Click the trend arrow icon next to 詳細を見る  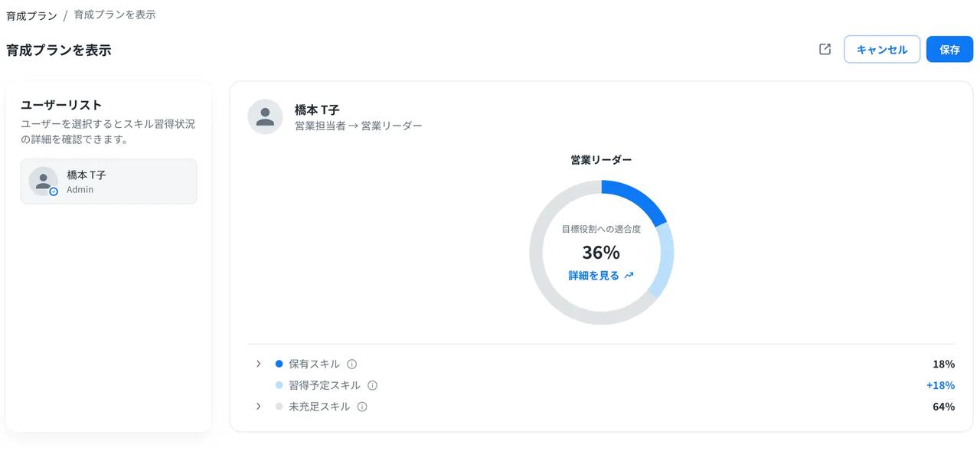coord(629,276)
